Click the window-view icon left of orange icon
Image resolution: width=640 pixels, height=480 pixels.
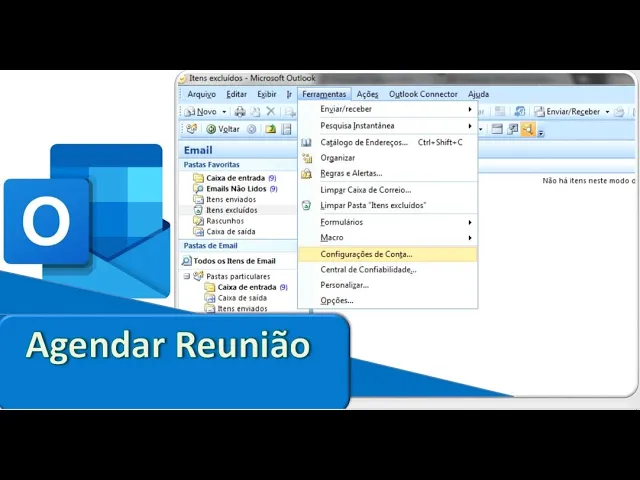[x=512, y=129]
